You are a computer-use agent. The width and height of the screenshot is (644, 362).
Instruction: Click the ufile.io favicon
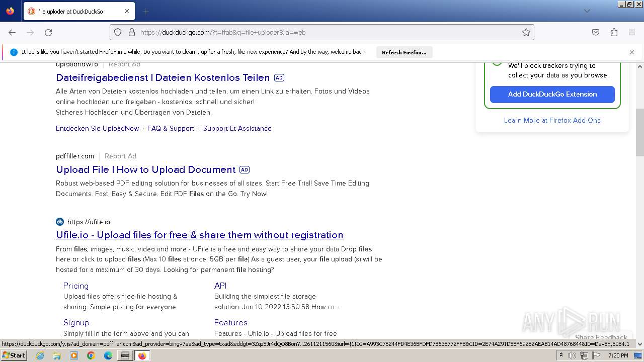pos(60,222)
